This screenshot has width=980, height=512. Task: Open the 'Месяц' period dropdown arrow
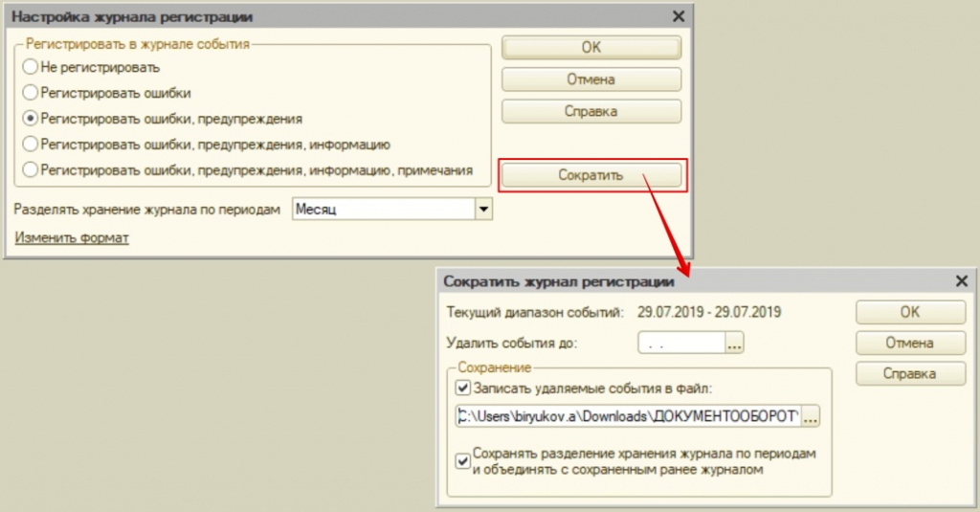[x=483, y=210]
